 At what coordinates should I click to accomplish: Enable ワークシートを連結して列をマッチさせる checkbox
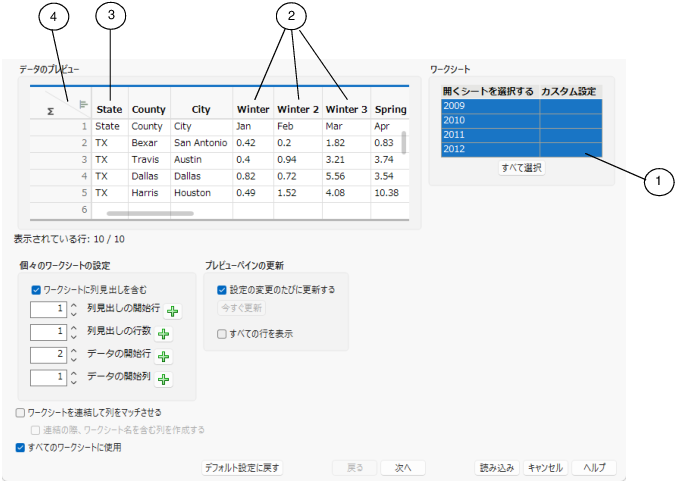[x=20, y=413]
